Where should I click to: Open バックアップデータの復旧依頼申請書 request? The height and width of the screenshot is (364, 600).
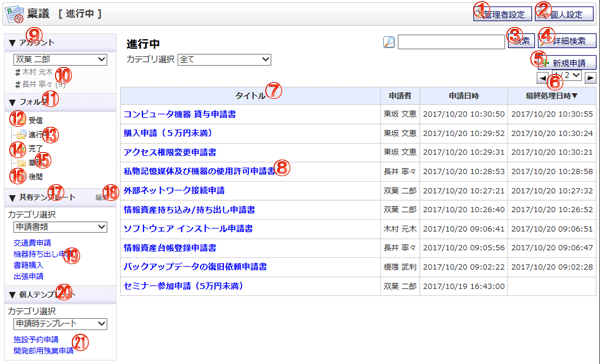tap(195, 266)
